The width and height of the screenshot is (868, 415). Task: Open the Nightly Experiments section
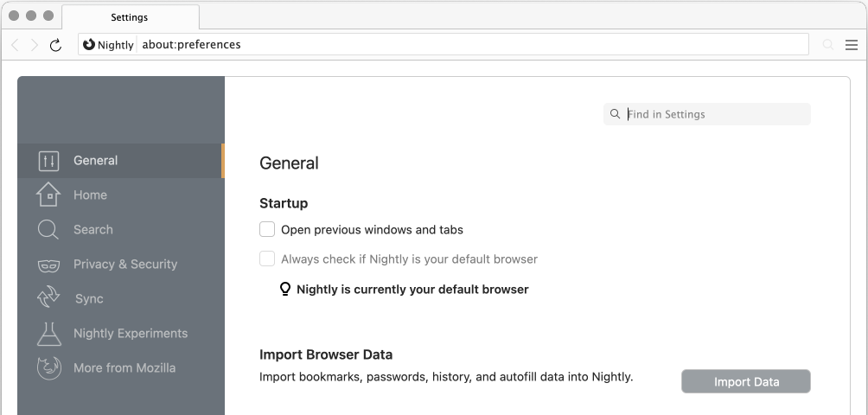tap(130, 334)
